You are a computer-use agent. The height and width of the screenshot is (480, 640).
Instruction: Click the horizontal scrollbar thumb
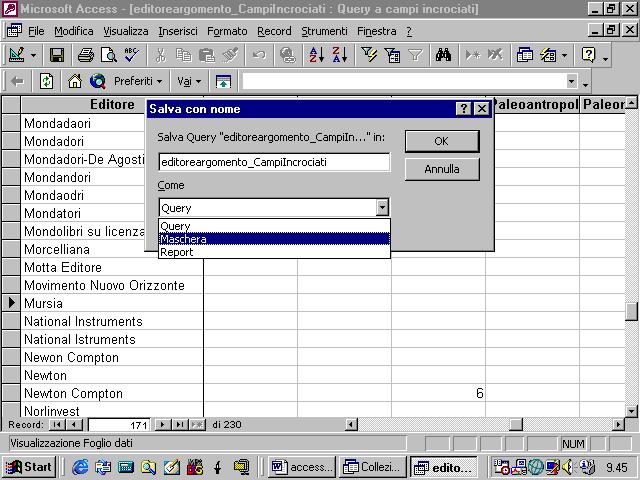pos(516,425)
